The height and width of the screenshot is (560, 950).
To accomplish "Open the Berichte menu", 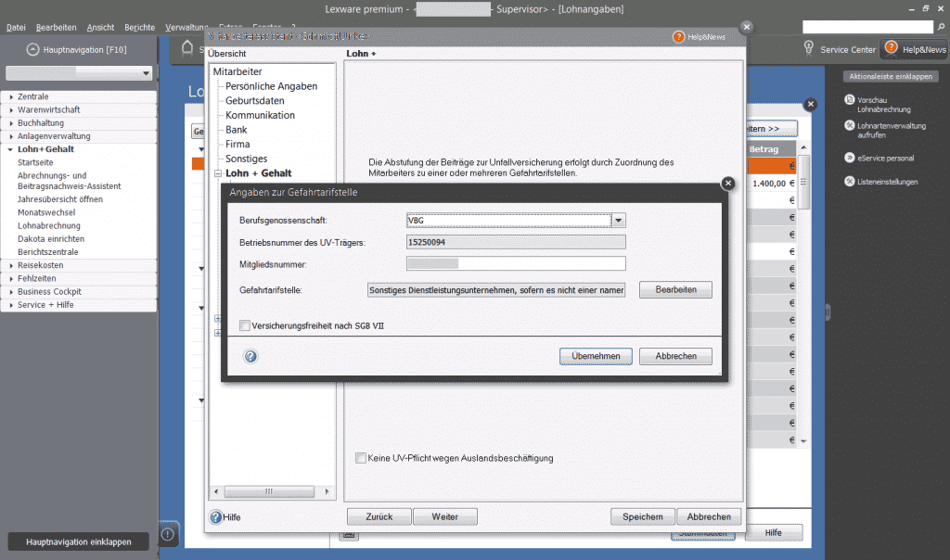I will click(139, 28).
